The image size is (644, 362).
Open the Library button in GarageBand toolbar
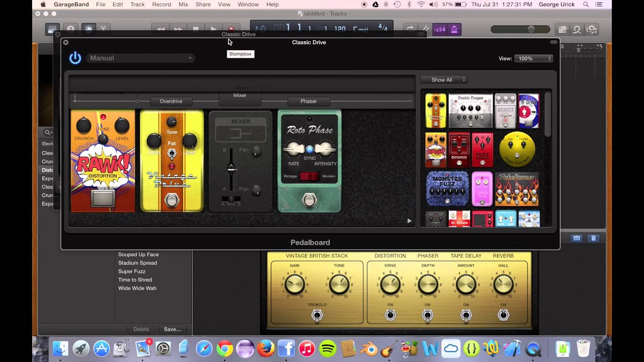tap(52, 29)
